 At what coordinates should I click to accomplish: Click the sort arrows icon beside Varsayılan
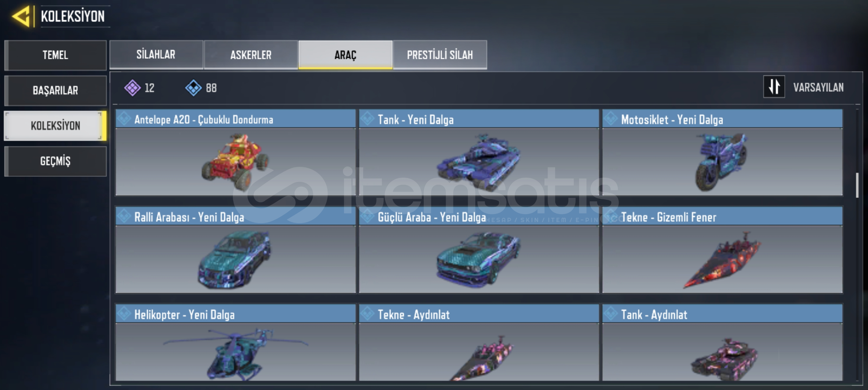(774, 87)
